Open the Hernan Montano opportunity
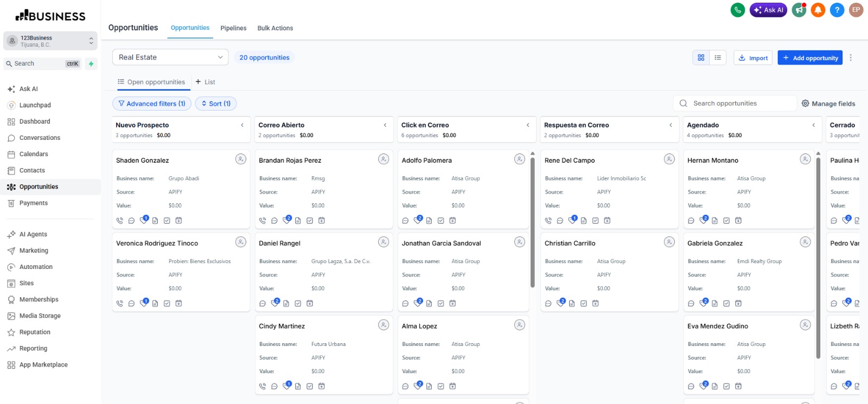Image resolution: width=868 pixels, height=404 pixels. click(713, 161)
